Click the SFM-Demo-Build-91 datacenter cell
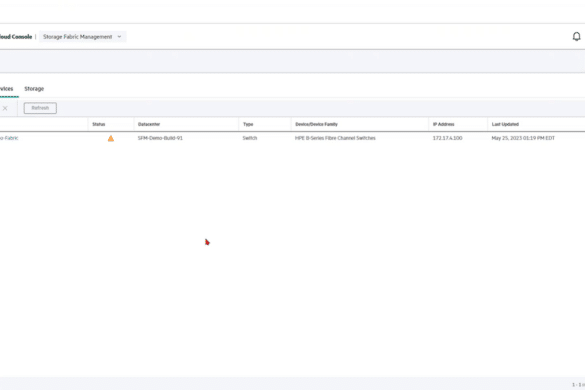 pyautogui.click(x=160, y=138)
